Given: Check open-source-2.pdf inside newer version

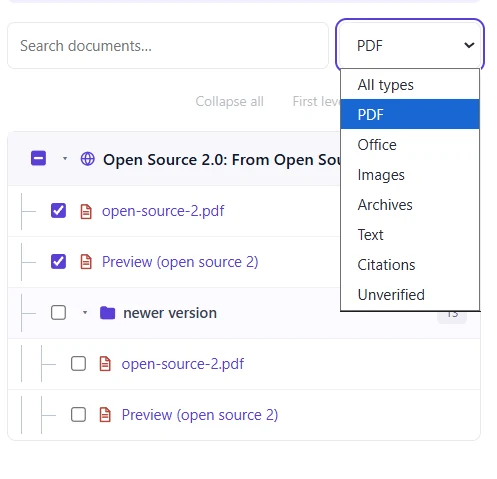Looking at the screenshot, I should 78,364.
